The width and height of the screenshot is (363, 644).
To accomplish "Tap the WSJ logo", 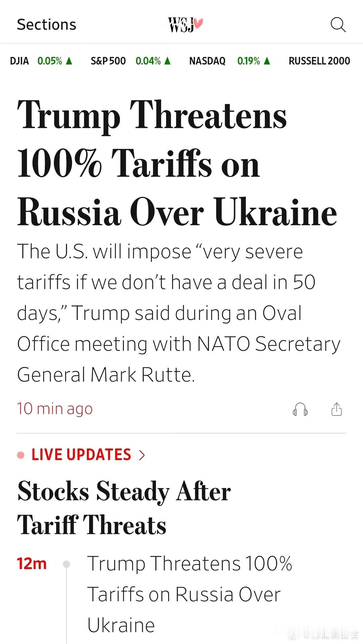I will tap(185, 25).
